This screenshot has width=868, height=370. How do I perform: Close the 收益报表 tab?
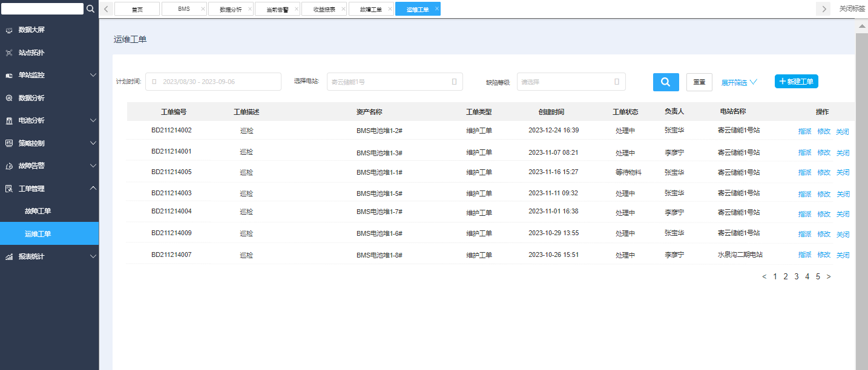(343, 9)
